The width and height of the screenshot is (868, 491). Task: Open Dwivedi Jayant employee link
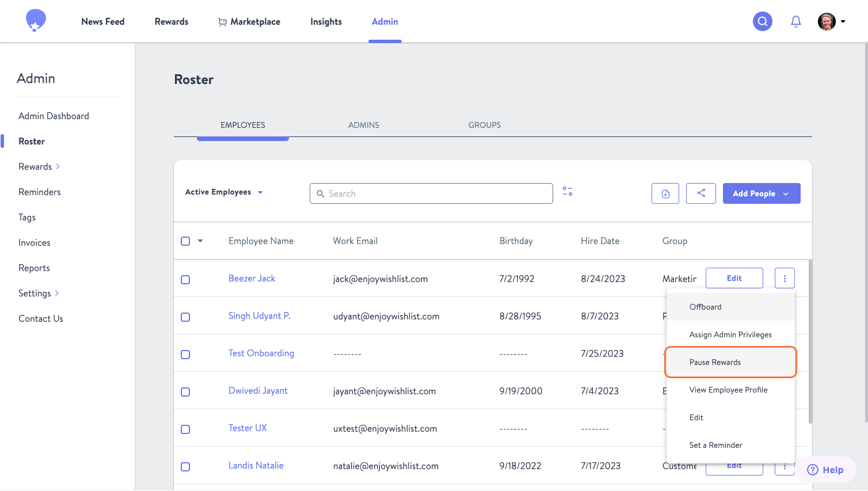[x=258, y=391]
